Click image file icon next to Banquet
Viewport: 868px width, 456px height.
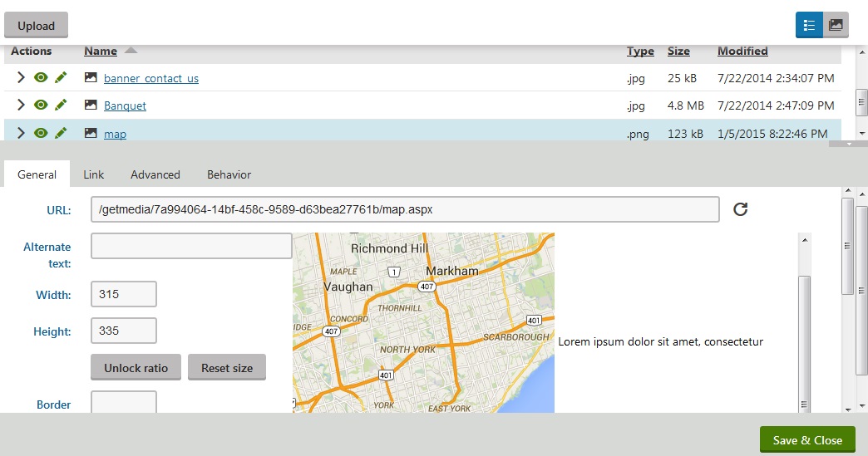click(x=91, y=105)
